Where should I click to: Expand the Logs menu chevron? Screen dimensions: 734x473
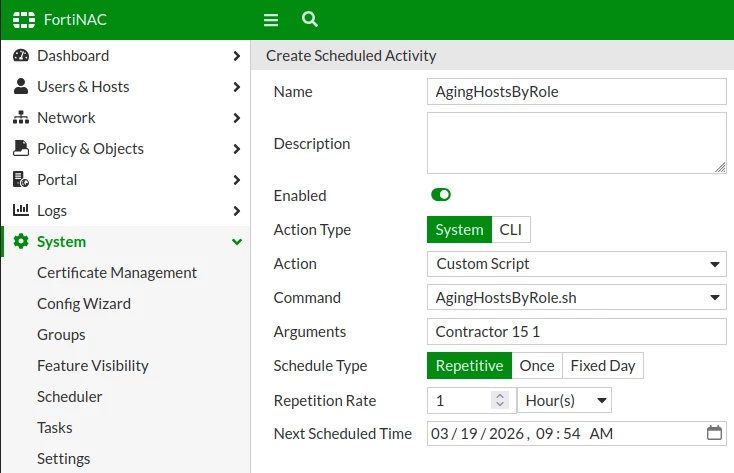pos(237,211)
